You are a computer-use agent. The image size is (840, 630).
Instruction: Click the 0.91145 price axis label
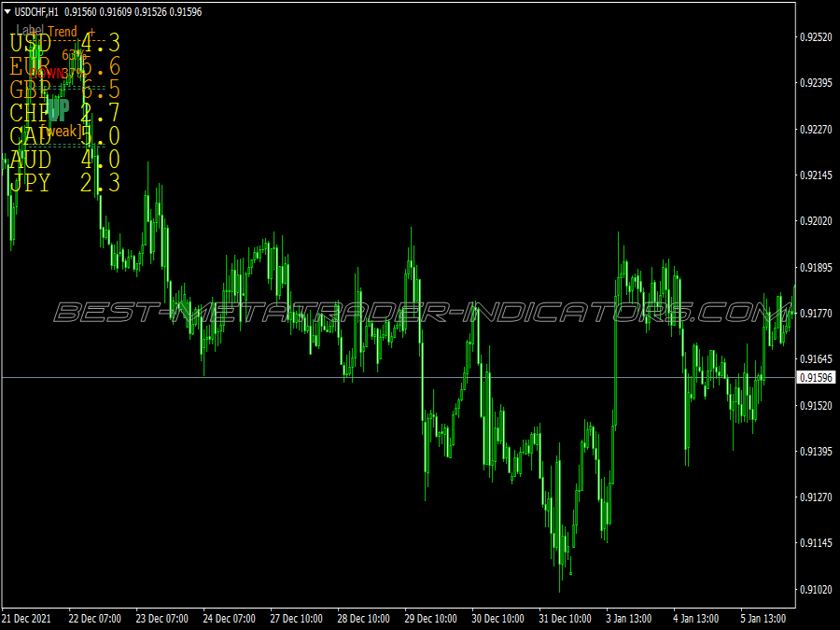point(816,543)
